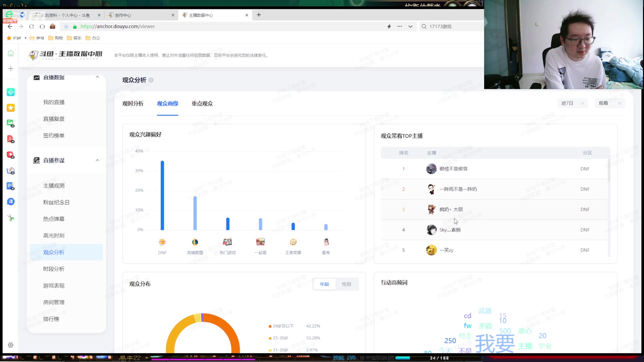Viewport: 644px width, 362px height.
Task: Open the 娱乐 bookmarks folder
Action: click(74, 38)
